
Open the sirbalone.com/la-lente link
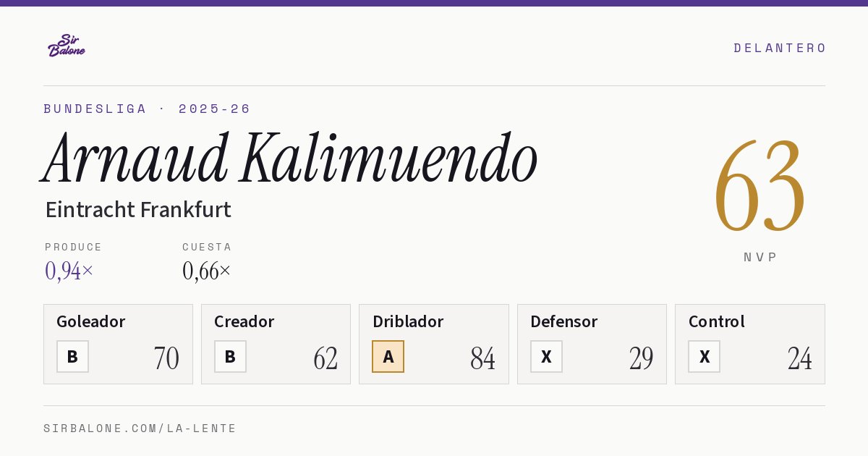tap(140, 428)
